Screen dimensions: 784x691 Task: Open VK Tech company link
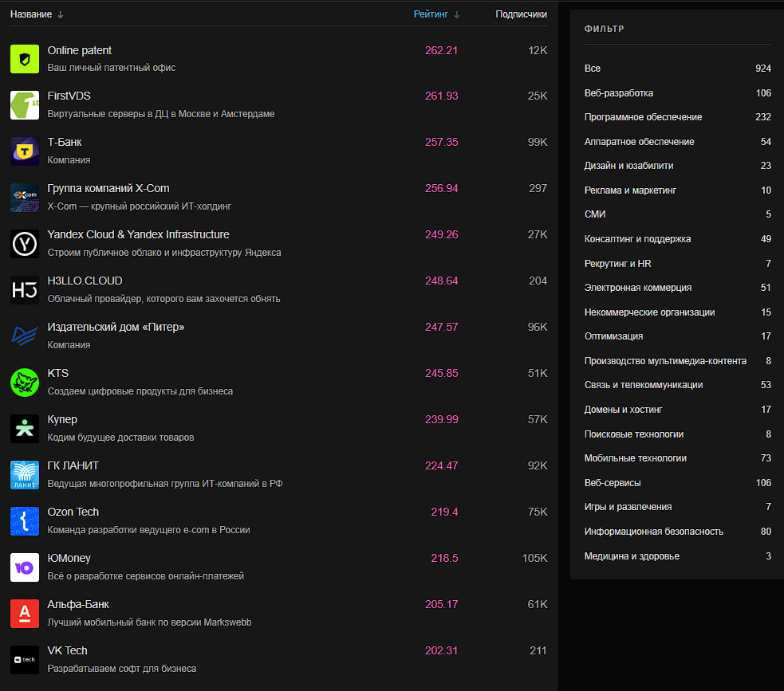[68, 650]
